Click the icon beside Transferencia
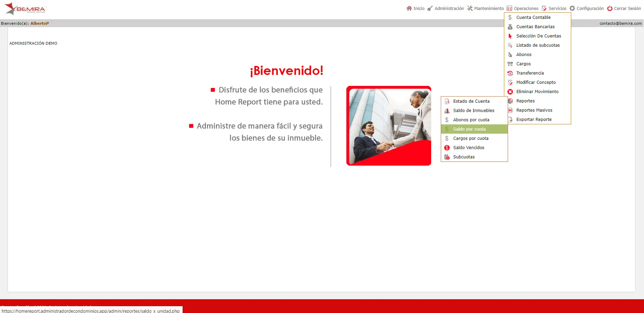 (x=510, y=73)
